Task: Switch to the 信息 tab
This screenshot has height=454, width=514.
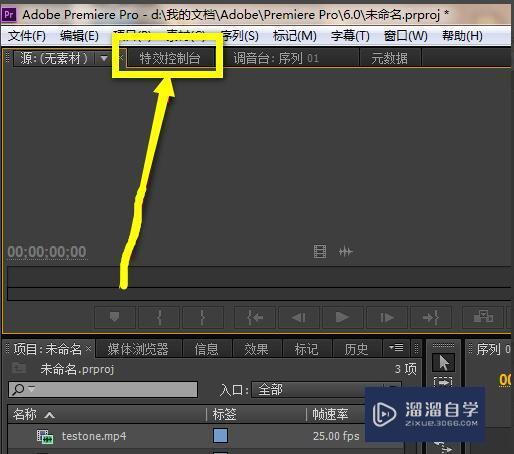Action: point(207,349)
